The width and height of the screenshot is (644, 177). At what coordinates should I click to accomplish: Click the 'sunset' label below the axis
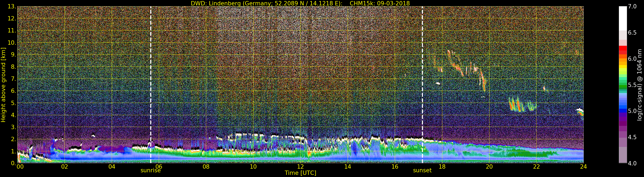[422, 171]
